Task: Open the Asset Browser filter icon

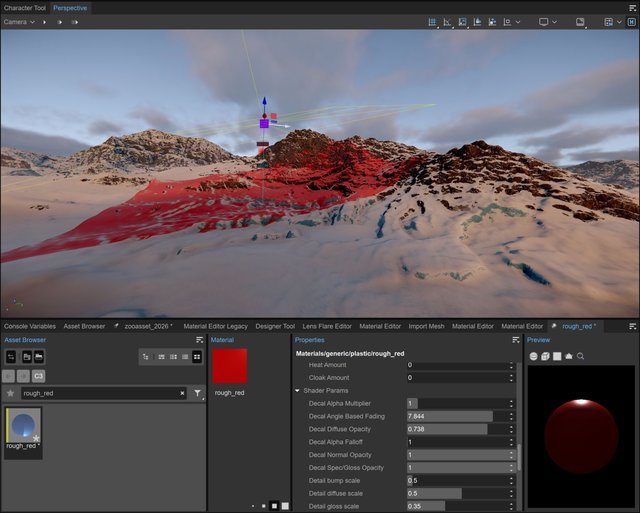Action: coord(198,394)
